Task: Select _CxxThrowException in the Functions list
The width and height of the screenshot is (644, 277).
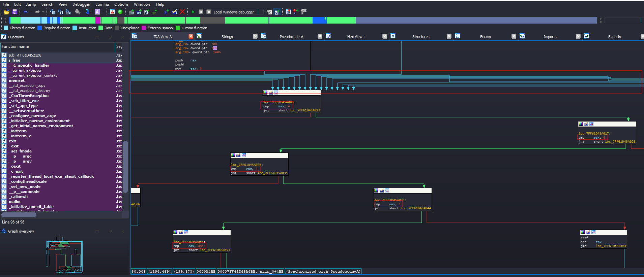Action: click(x=29, y=96)
